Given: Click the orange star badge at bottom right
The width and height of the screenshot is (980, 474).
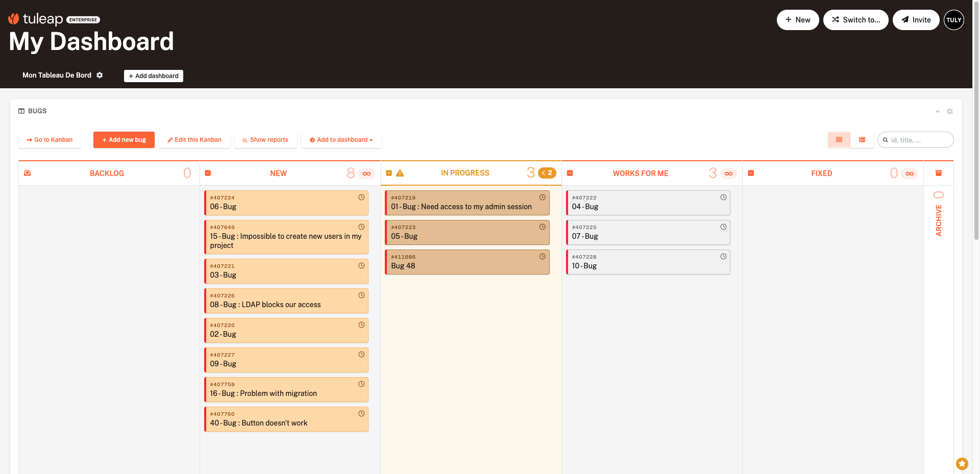Looking at the screenshot, I should point(962,463).
